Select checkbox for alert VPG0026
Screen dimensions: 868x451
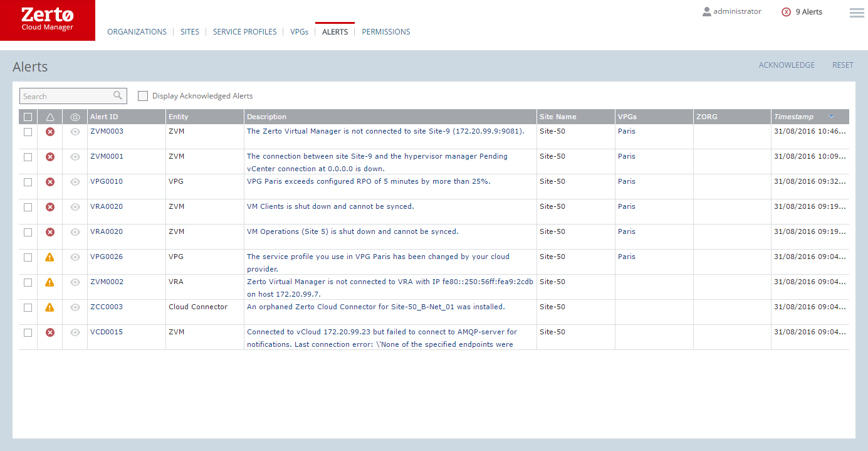[28, 257]
